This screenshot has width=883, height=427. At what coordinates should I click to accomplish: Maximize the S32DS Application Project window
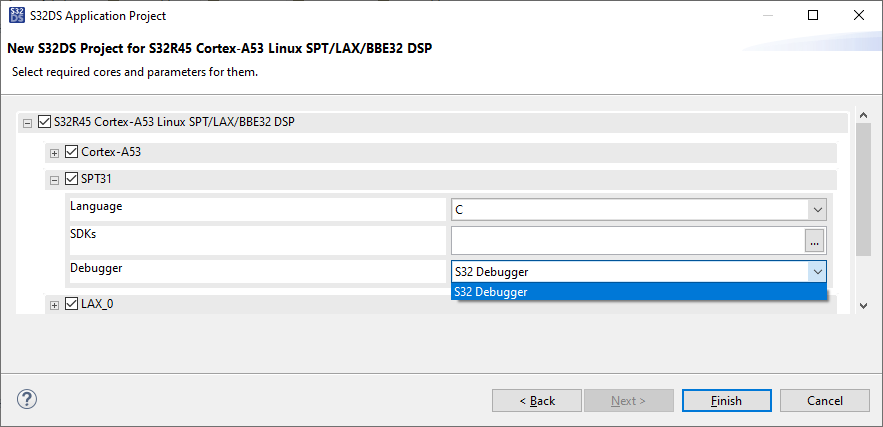click(813, 16)
